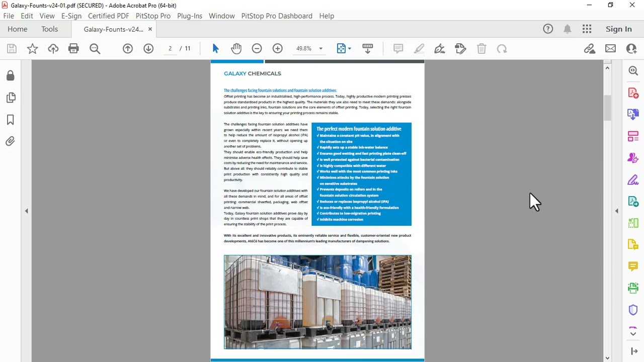Open bookmarks panel
The image size is (644, 362).
(x=11, y=120)
